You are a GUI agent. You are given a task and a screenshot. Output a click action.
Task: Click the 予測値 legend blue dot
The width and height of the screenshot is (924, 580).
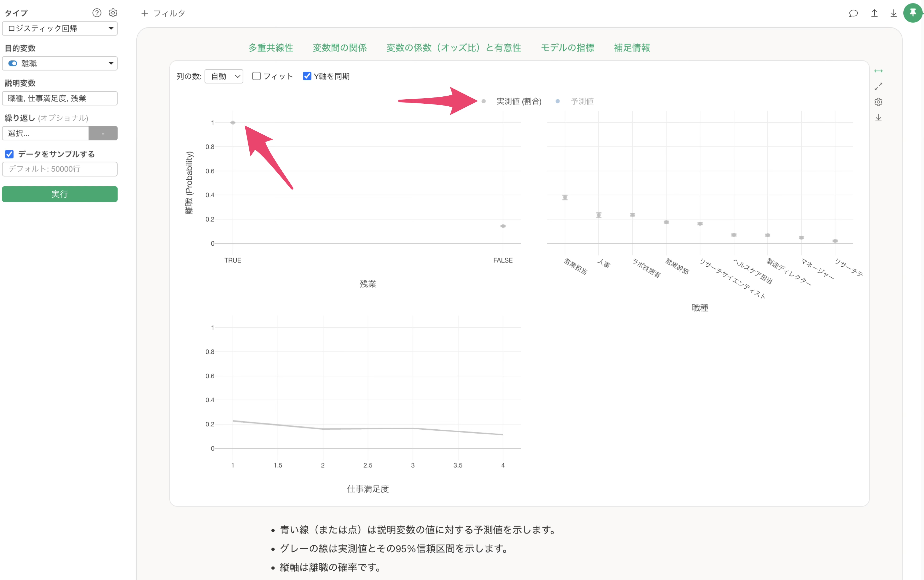click(558, 101)
